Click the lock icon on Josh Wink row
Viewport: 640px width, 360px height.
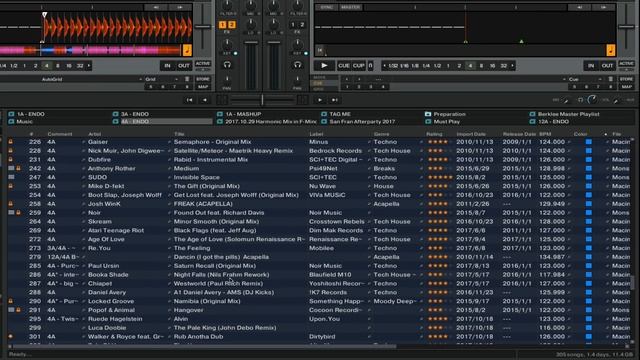(x=11, y=204)
